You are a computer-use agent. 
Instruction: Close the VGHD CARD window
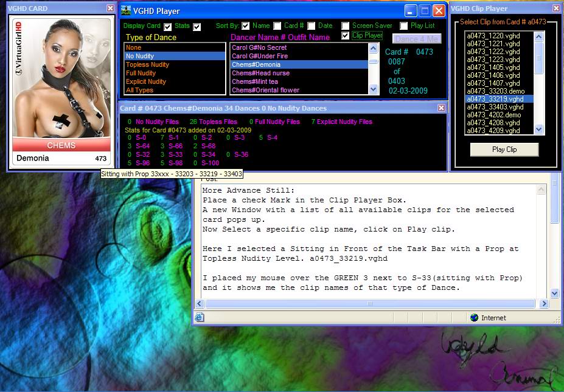pyautogui.click(x=110, y=8)
